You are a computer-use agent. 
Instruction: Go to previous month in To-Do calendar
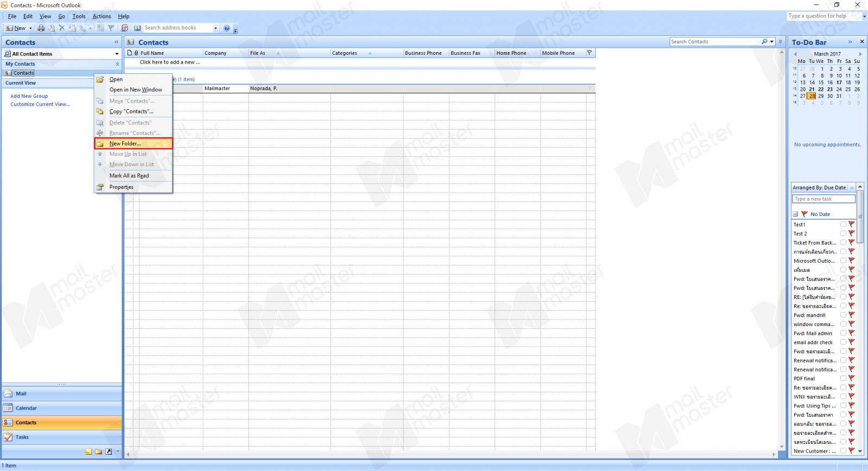coord(795,54)
